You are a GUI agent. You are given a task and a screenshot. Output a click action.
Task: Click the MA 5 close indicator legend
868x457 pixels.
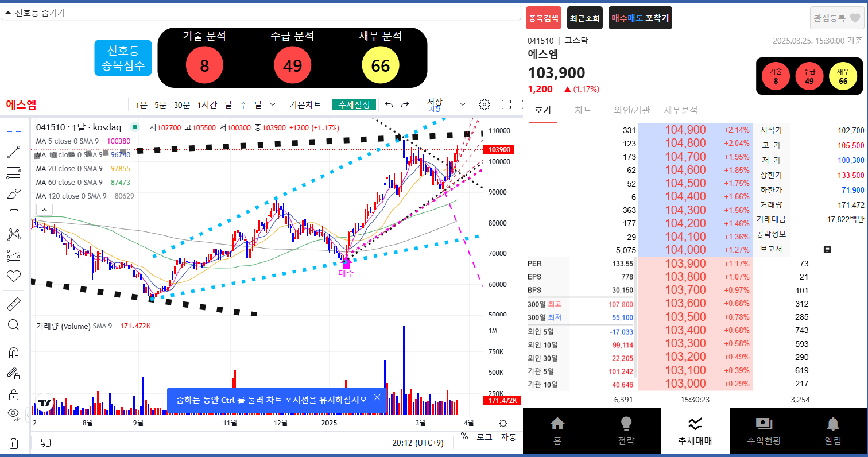(x=83, y=141)
